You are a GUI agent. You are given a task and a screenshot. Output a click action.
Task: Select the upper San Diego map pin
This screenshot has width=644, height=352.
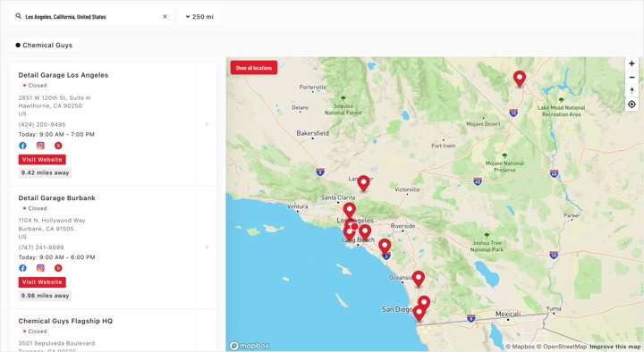point(424,303)
